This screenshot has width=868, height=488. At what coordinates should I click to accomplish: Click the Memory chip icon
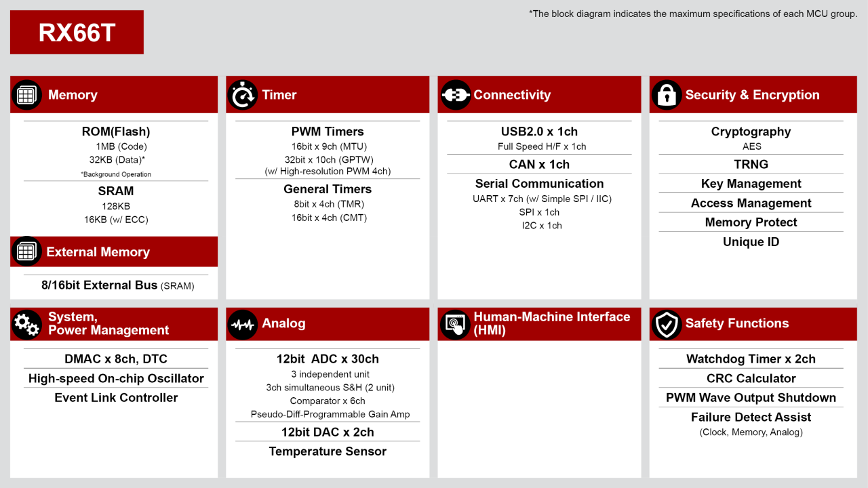point(26,96)
